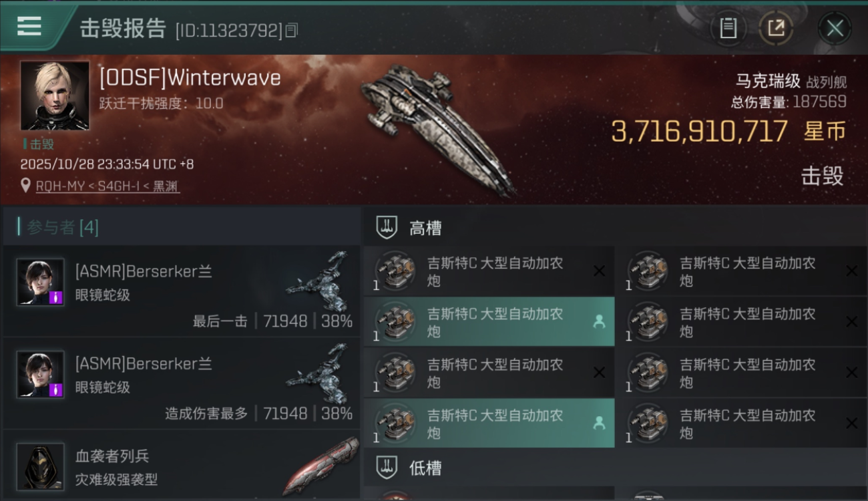View Winterwave's character portrait
Viewport: 868px width, 501px height.
(55, 96)
